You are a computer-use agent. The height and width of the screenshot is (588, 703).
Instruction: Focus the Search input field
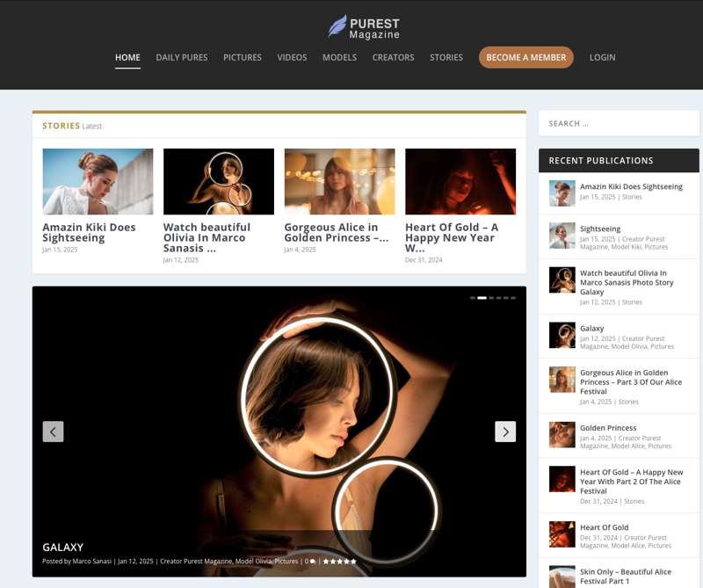(x=619, y=123)
